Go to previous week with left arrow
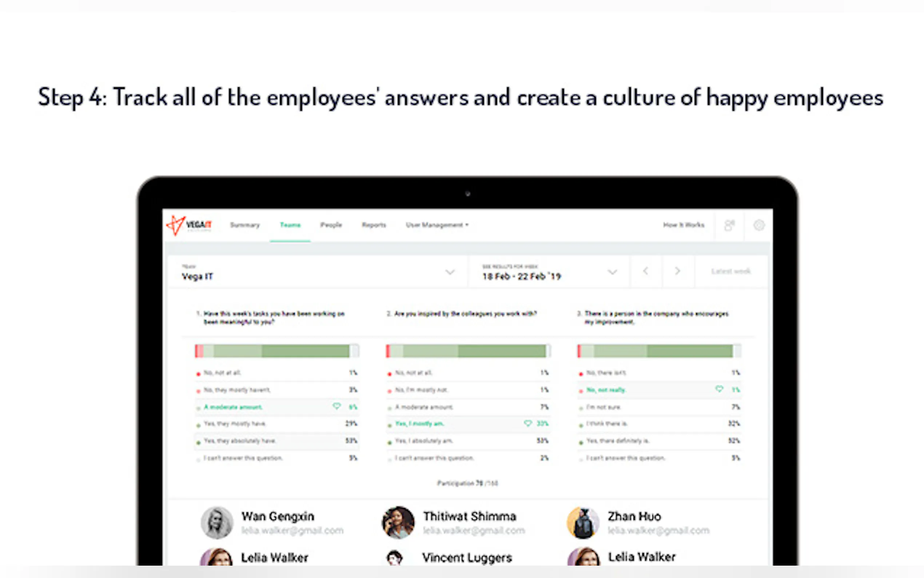Viewport: 924px width, 578px height. (x=646, y=272)
